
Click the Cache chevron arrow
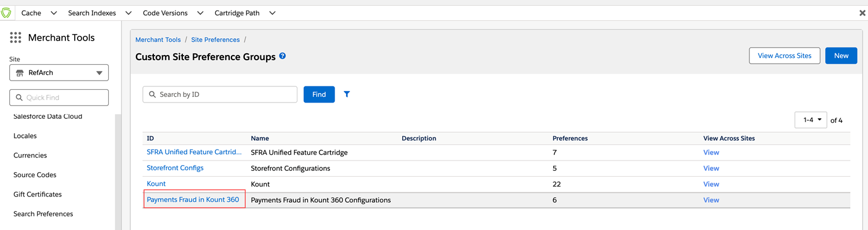(53, 13)
